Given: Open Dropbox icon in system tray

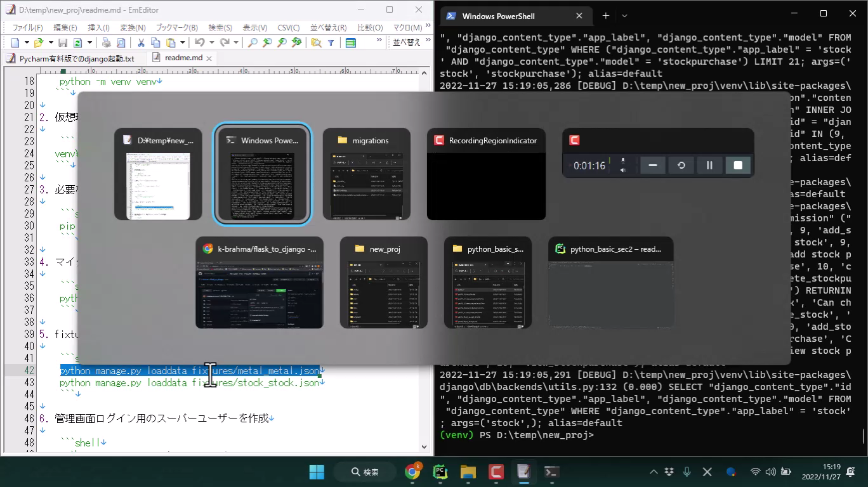Looking at the screenshot, I should tap(669, 472).
